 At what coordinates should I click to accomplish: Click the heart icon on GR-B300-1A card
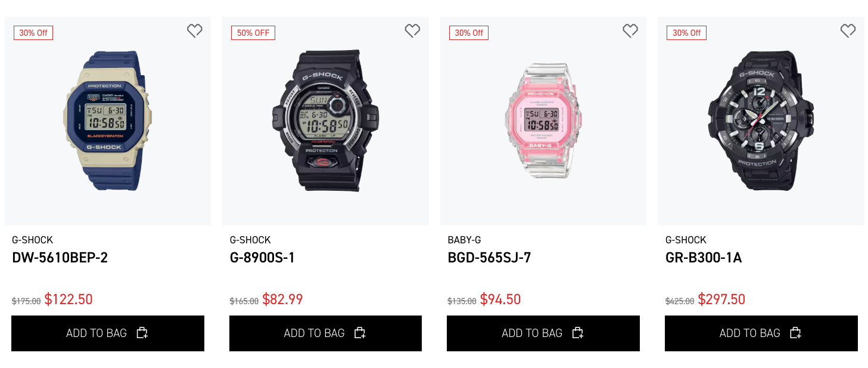click(x=848, y=31)
